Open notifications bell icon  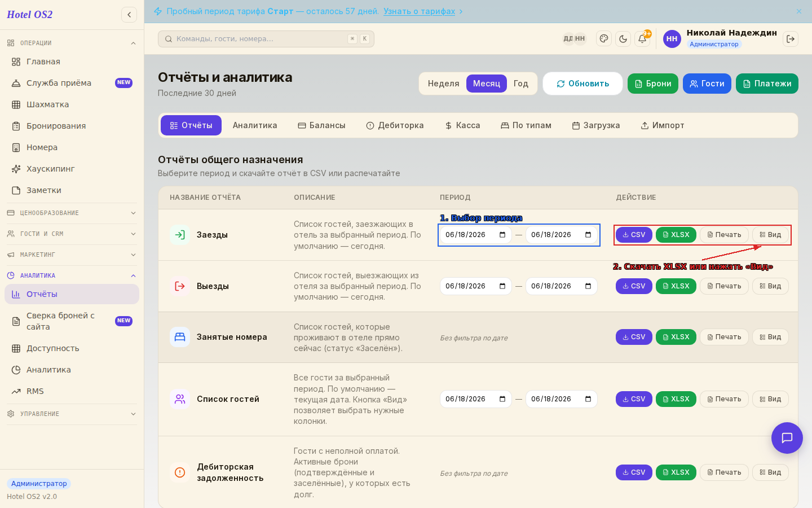click(x=642, y=39)
